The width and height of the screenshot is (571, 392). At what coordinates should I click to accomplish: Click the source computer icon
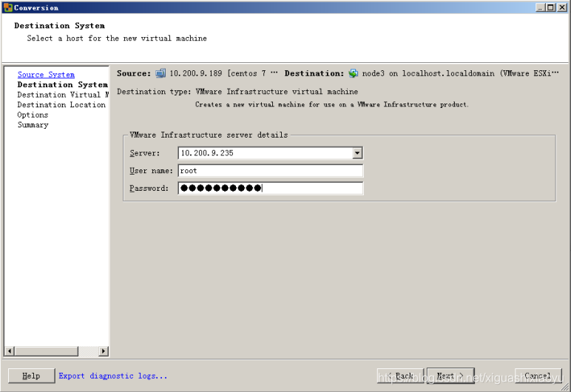pos(161,73)
